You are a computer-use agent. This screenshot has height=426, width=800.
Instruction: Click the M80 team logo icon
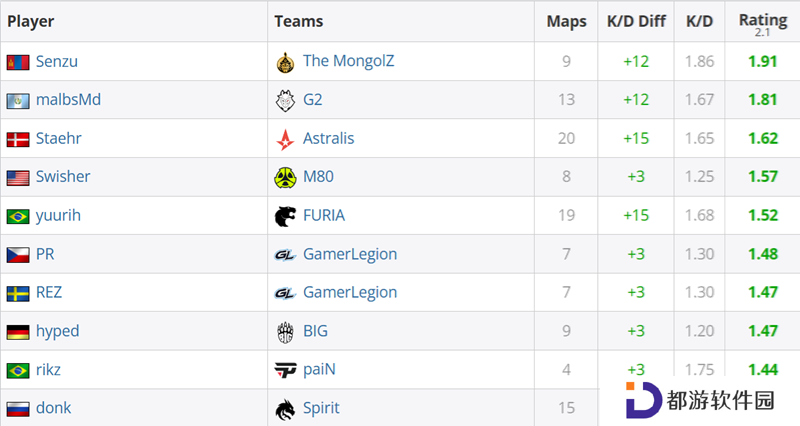[x=285, y=178]
